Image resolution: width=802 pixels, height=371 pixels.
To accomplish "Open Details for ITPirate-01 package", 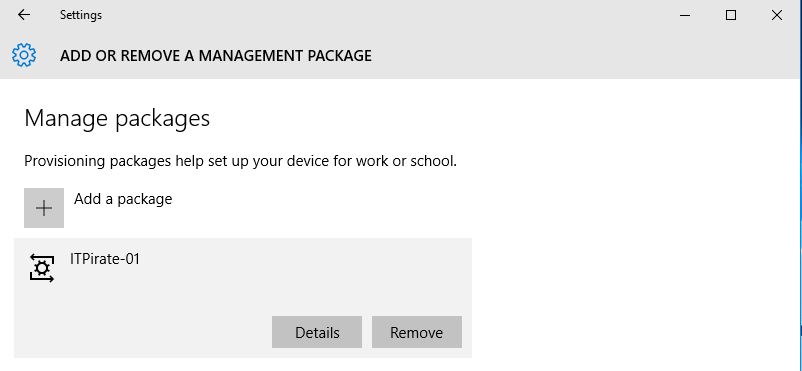I will coord(317,332).
